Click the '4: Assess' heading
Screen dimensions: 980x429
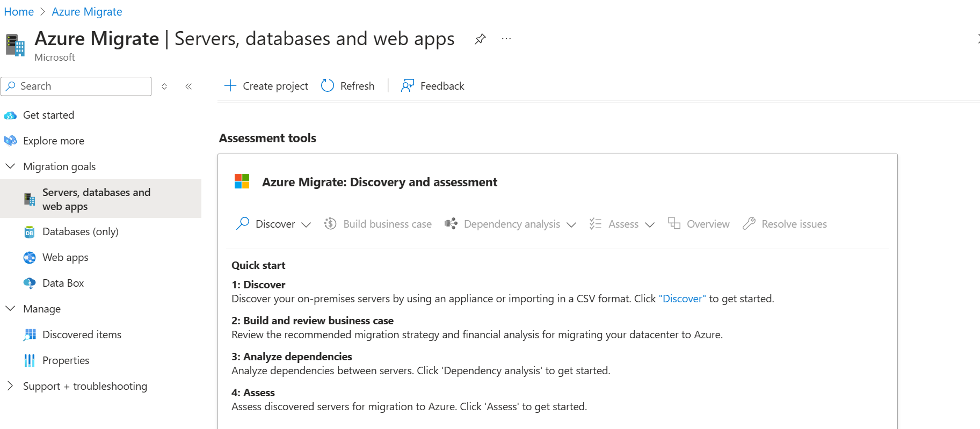click(x=253, y=392)
